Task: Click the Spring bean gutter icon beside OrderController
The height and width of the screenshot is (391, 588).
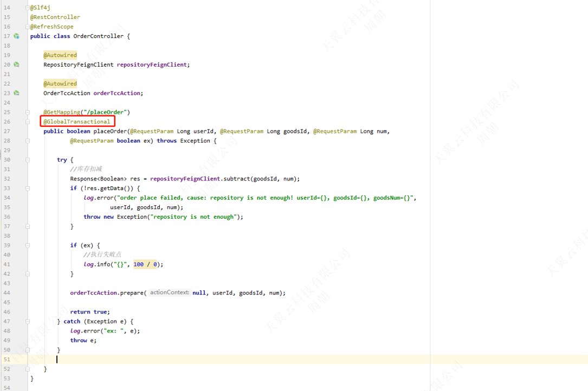Action: pyautogui.click(x=16, y=36)
